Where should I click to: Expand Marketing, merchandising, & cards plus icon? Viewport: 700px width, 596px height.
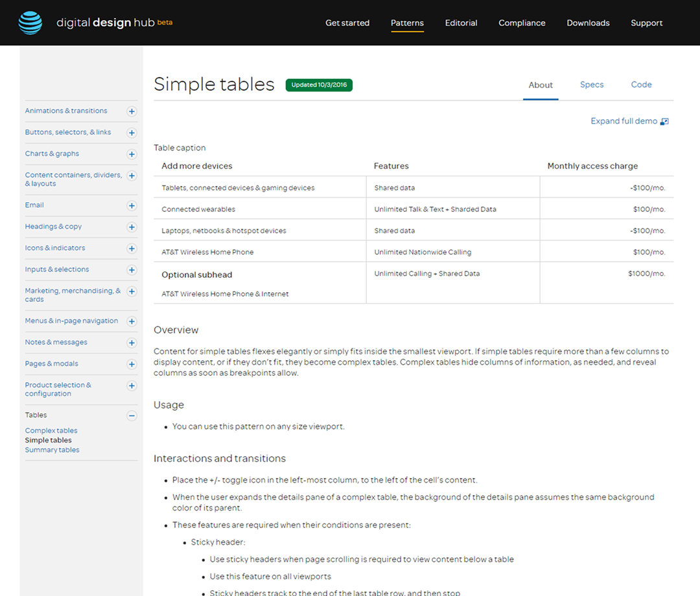pyautogui.click(x=132, y=292)
